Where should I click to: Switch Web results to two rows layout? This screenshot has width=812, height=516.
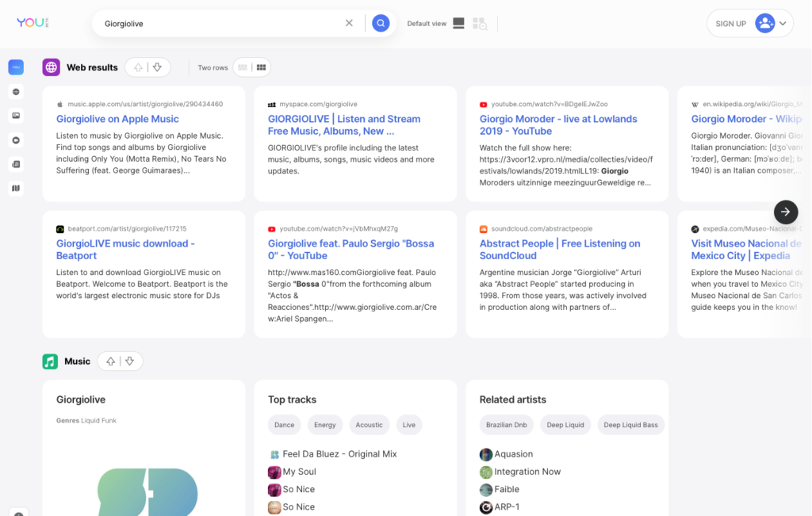tap(262, 67)
